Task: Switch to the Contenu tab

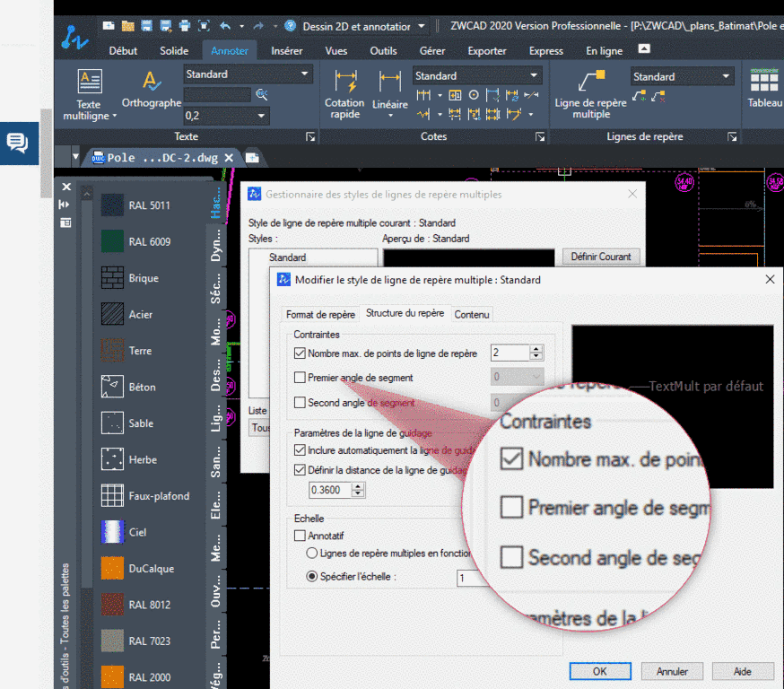Action: (472, 315)
